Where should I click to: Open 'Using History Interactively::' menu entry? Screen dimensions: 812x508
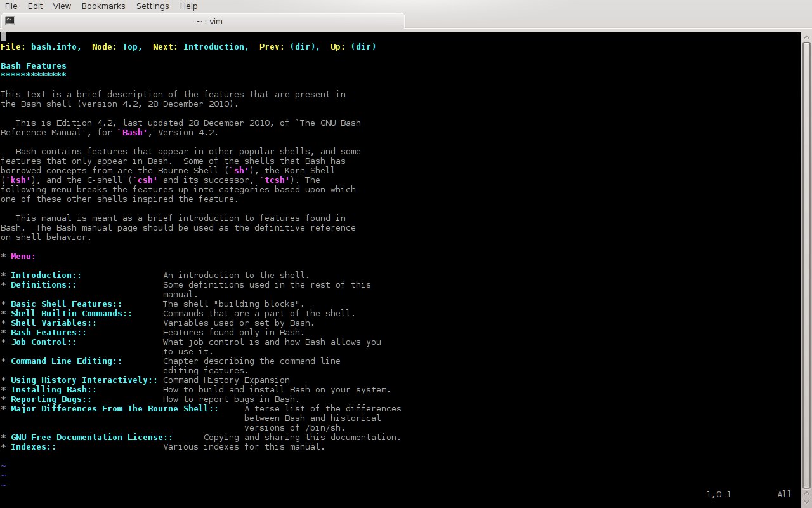[x=84, y=380]
